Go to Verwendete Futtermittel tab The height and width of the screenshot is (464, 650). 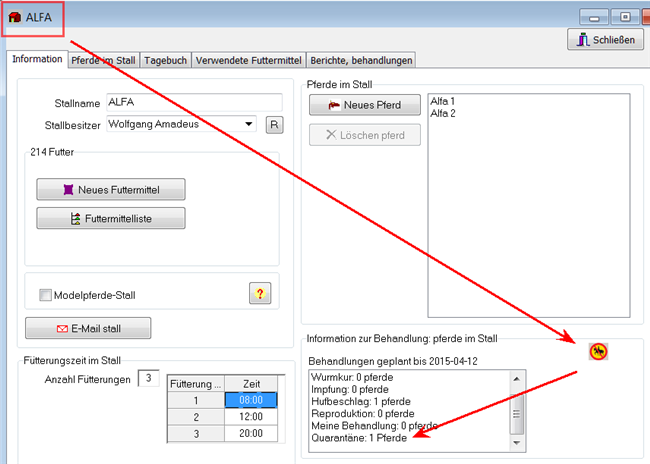click(x=248, y=60)
